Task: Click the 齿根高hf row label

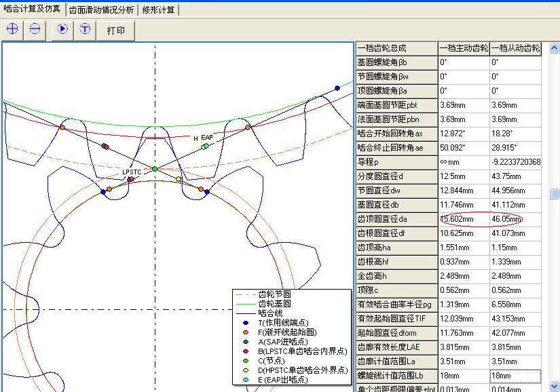Action: coord(397,262)
